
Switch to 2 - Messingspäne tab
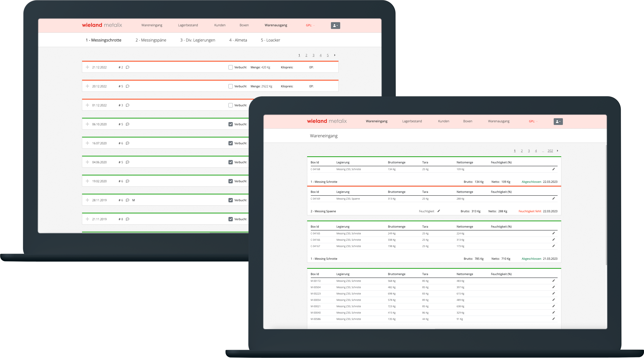151,40
